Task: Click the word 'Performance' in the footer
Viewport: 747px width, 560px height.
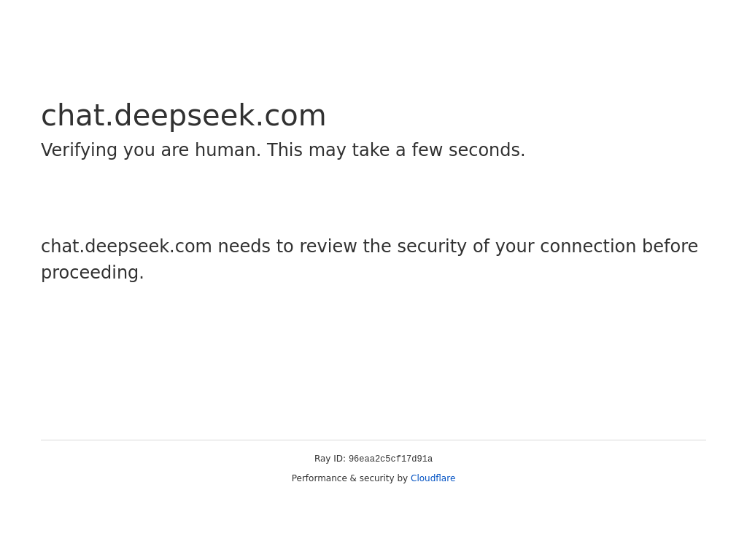Action: click(x=320, y=478)
